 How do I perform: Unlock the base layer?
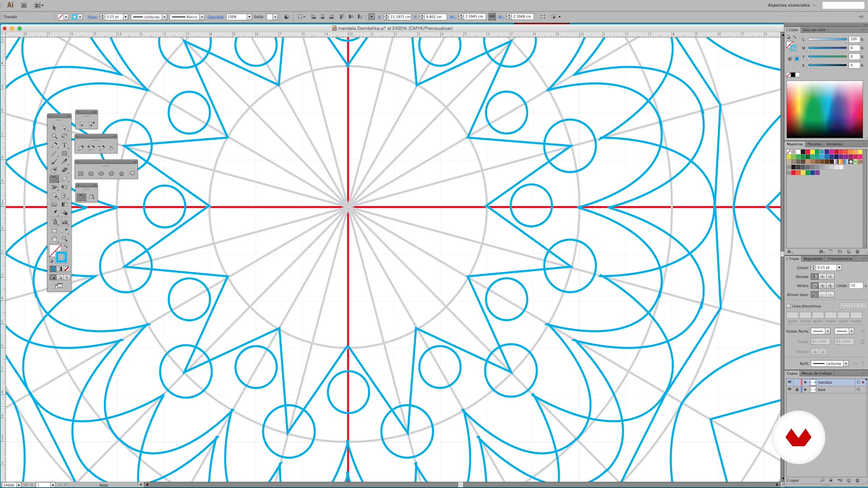[x=797, y=389]
